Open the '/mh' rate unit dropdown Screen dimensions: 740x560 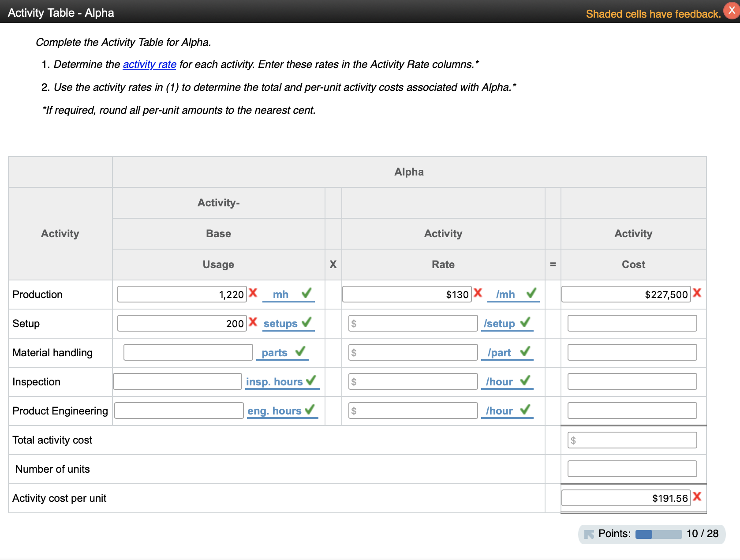pos(506,295)
